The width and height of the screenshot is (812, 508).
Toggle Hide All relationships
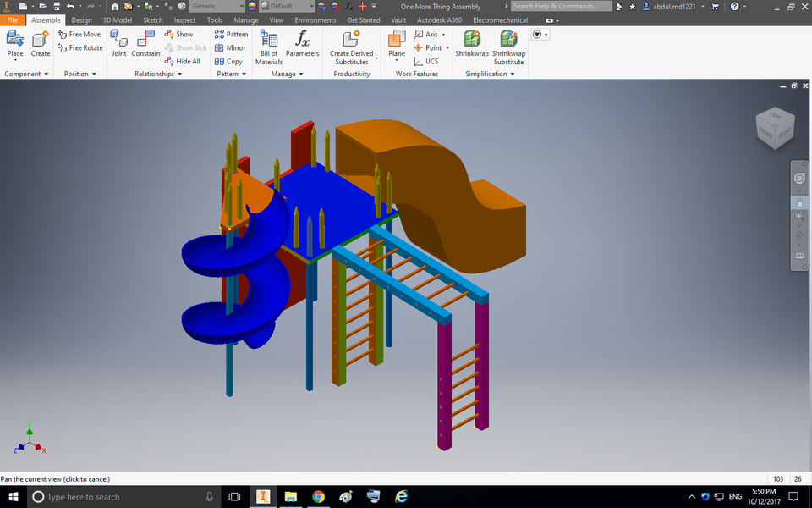coord(183,61)
